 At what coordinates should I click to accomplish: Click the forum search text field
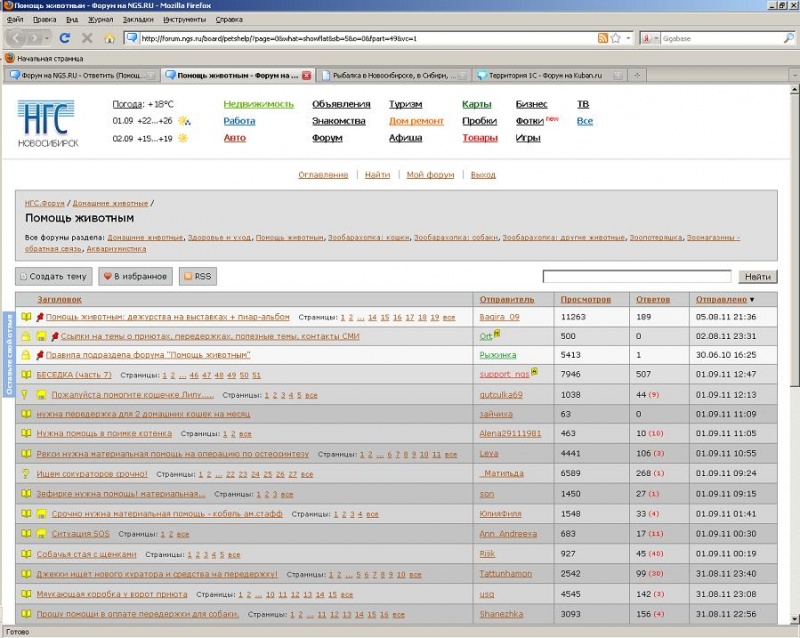point(638,277)
